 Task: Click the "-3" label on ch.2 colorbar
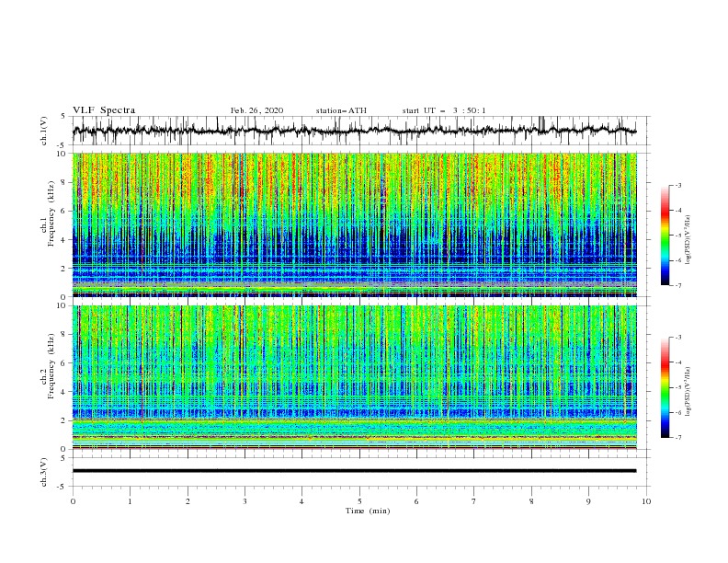pyautogui.click(x=678, y=338)
